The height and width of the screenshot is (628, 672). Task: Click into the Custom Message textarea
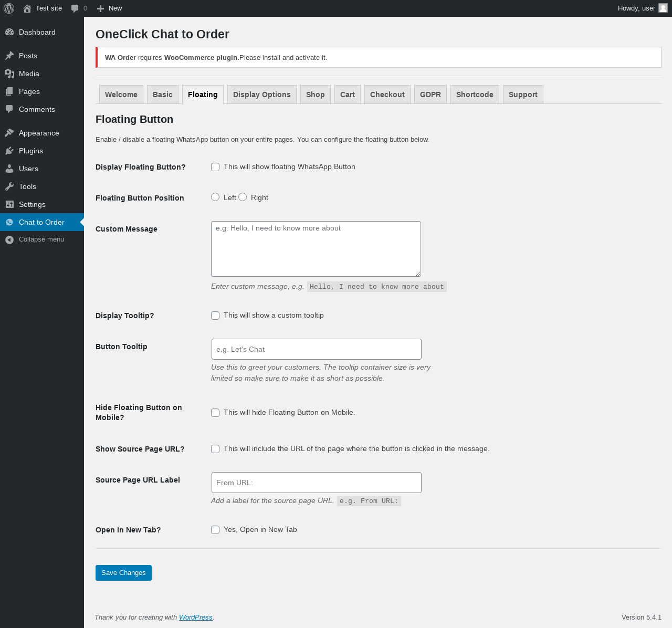coord(316,249)
